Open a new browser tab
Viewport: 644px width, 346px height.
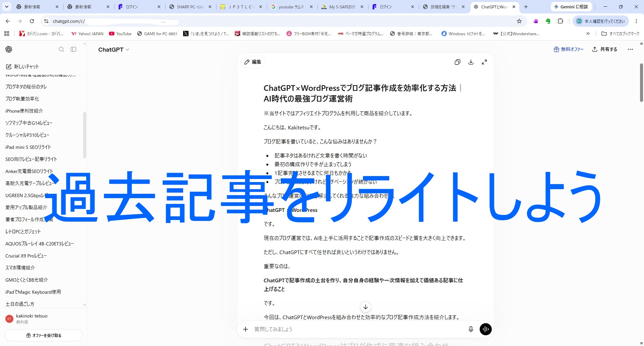coord(526,7)
